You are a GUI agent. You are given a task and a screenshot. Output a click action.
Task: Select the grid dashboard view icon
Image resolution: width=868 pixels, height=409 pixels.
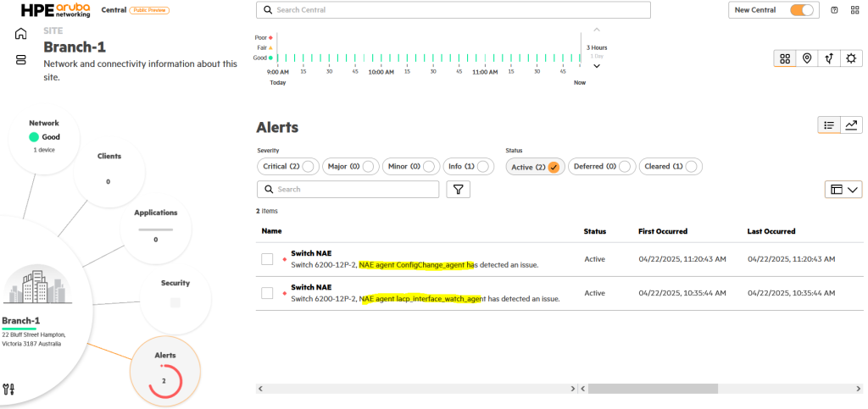785,58
